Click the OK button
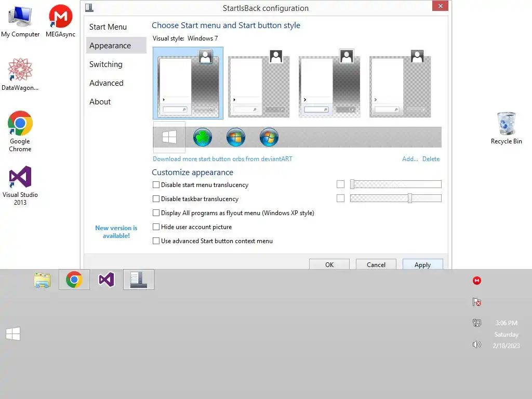Image resolution: width=532 pixels, height=399 pixels. click(x=329, y=264)
